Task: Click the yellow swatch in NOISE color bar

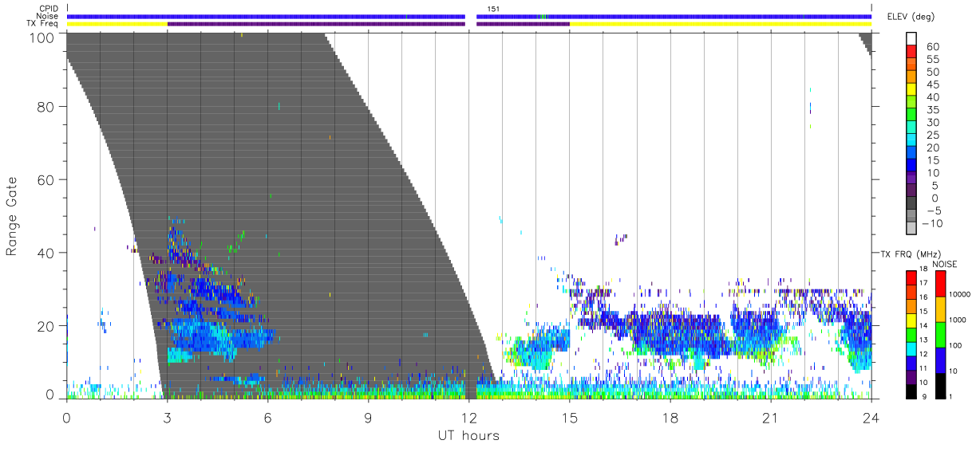Action: pyautogui.click(x=940, y=309)
